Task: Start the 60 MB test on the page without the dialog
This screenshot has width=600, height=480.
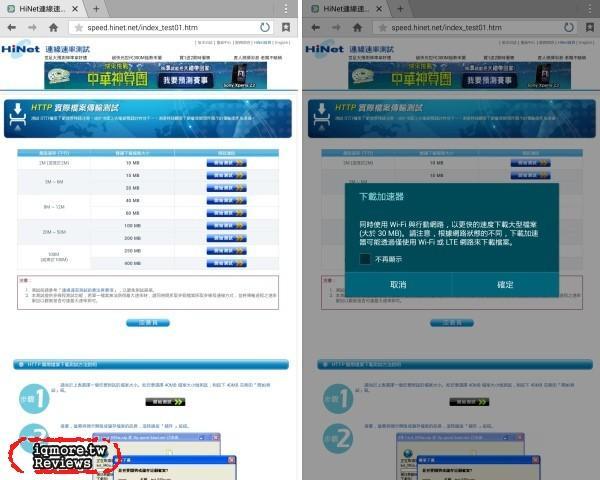Action: (227, 213)
